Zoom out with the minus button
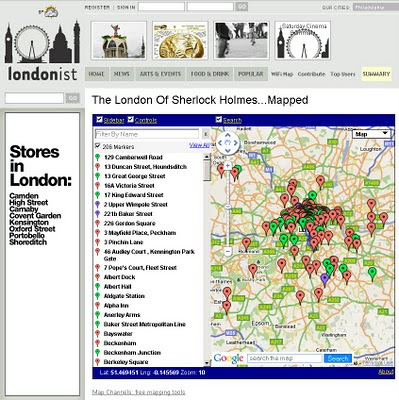 tap(228, 251)
